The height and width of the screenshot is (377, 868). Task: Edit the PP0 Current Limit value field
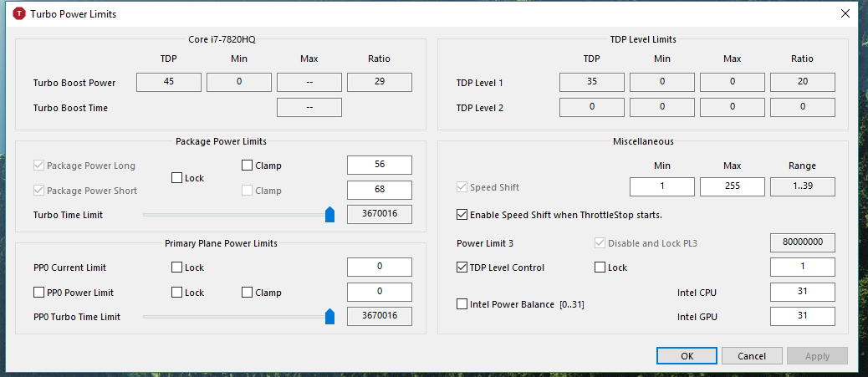coord(380,267)
